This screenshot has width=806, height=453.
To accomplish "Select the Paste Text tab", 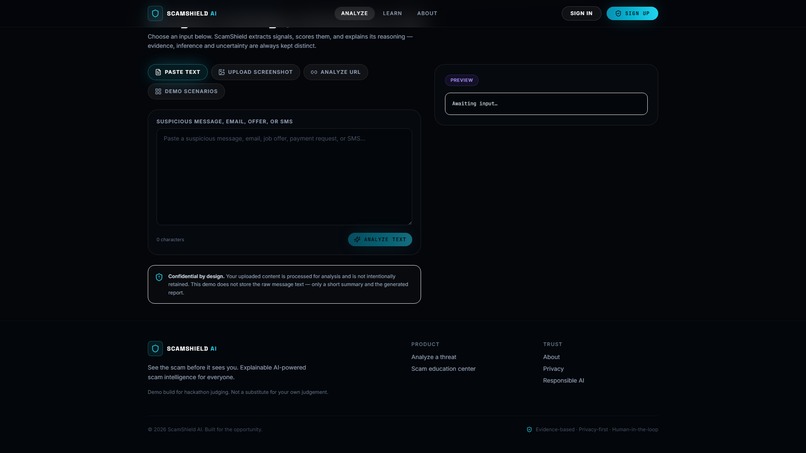I will 177,72.
